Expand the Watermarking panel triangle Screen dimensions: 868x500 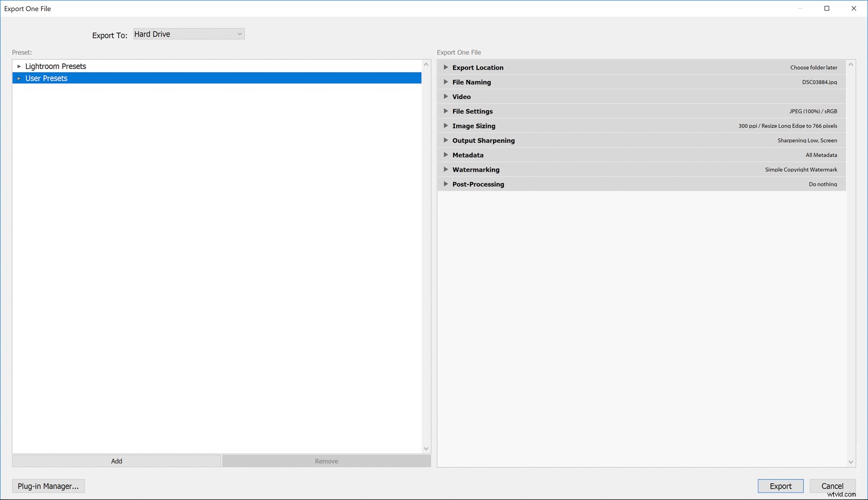(446, 170)
